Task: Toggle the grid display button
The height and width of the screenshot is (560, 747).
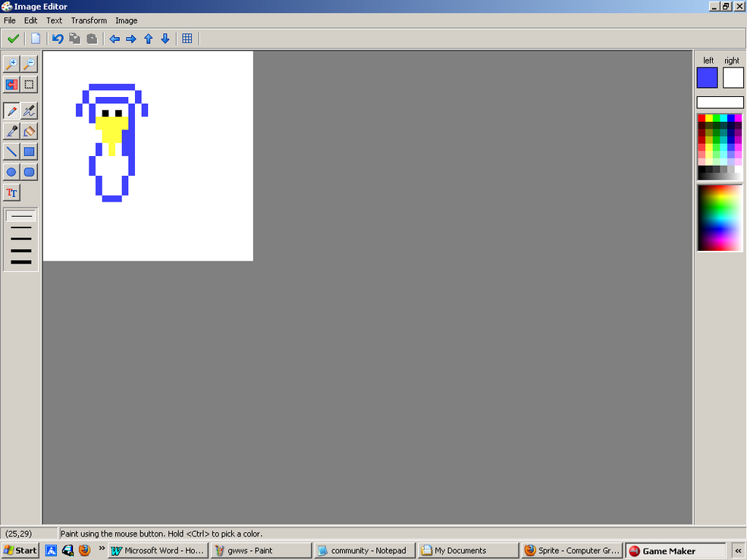Action: pyautogui.click(x=187, y=39)
